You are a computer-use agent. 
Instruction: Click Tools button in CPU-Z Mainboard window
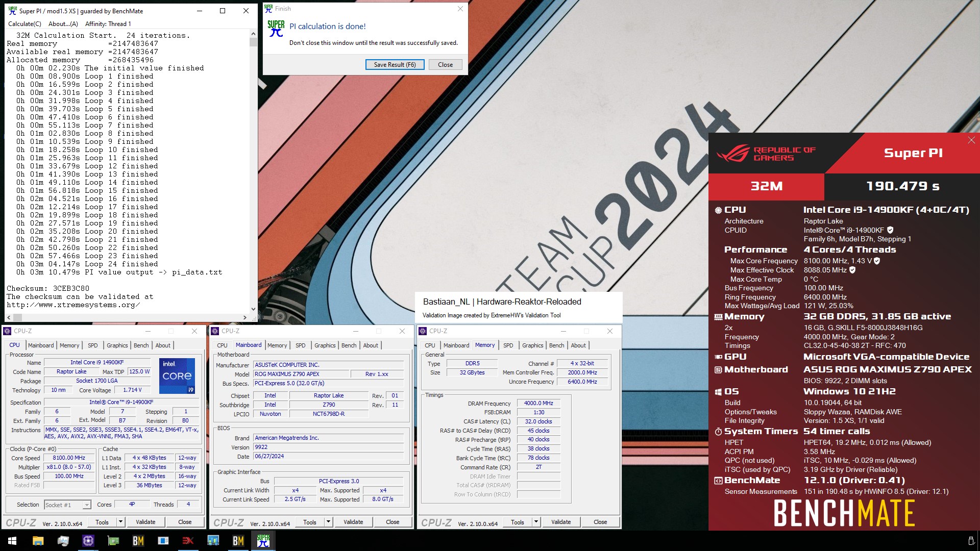[x=310, y=522]
